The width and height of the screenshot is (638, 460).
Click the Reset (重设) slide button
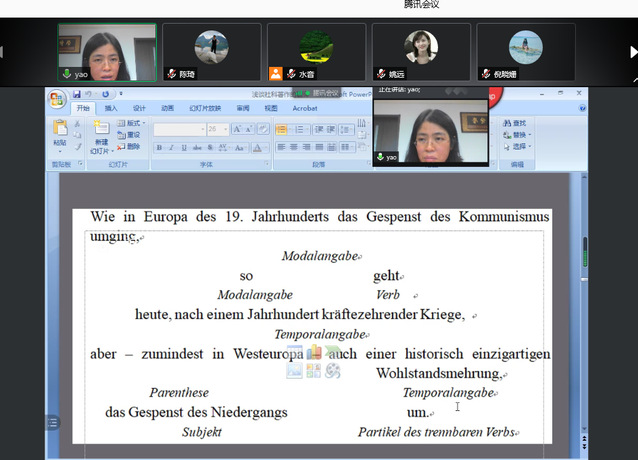click(133, 135)
